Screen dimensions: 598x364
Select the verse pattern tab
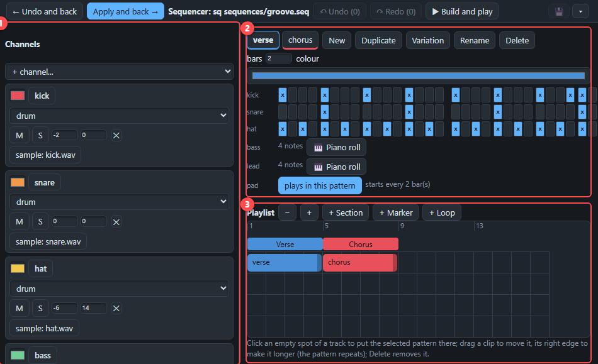[x=263, y=40]
